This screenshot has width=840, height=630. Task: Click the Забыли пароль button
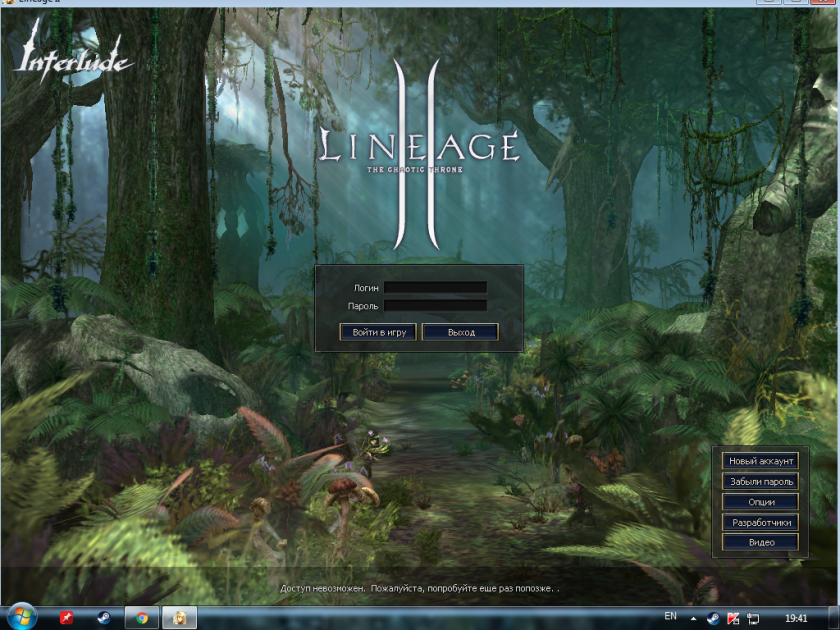761,482
